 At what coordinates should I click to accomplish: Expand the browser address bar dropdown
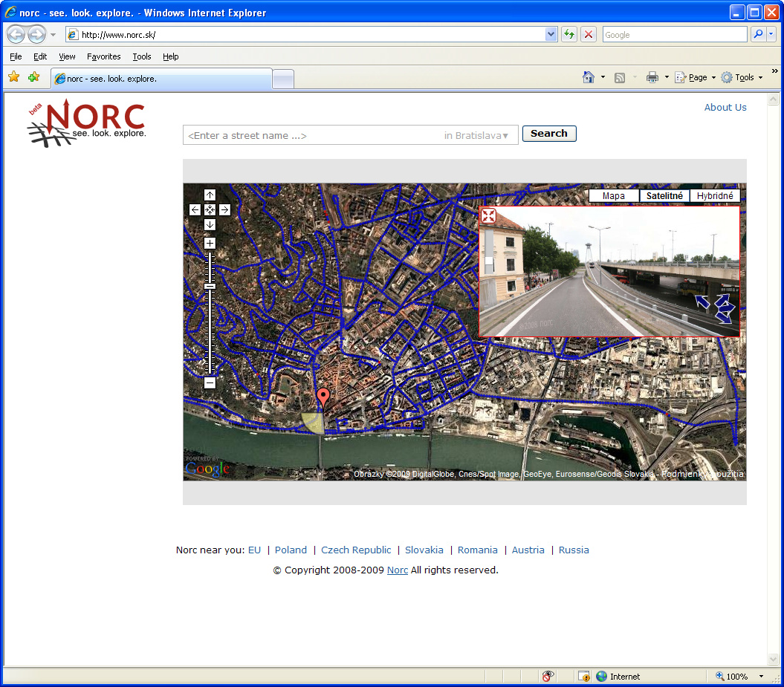coord(551,35)
